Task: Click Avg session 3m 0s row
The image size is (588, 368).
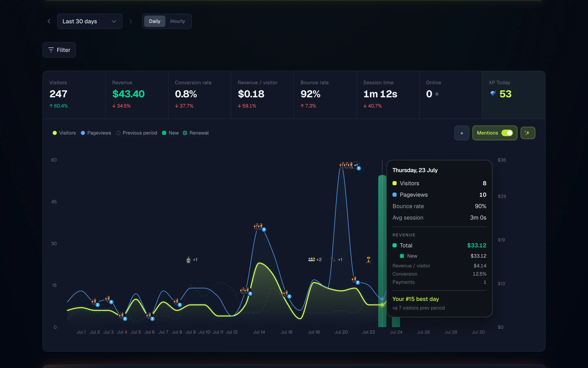Action: coord(439,218)
